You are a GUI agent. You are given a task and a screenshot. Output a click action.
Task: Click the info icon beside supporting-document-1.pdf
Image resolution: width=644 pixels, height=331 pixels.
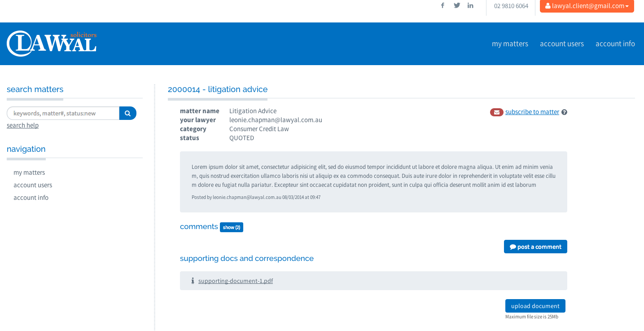pyautogui.click(x=193, y=281)
